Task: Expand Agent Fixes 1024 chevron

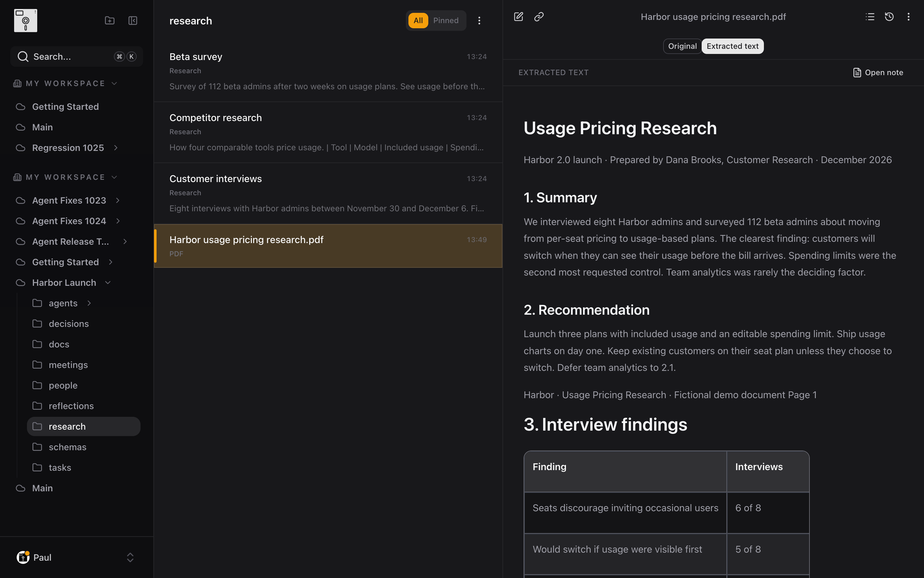Action: pyautogui.click(x=118, y=221)
